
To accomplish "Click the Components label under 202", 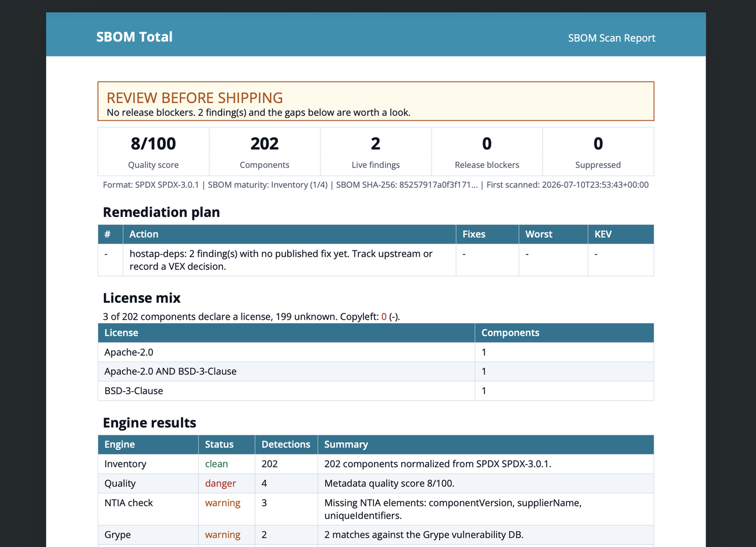I will [x=265, y=165].
